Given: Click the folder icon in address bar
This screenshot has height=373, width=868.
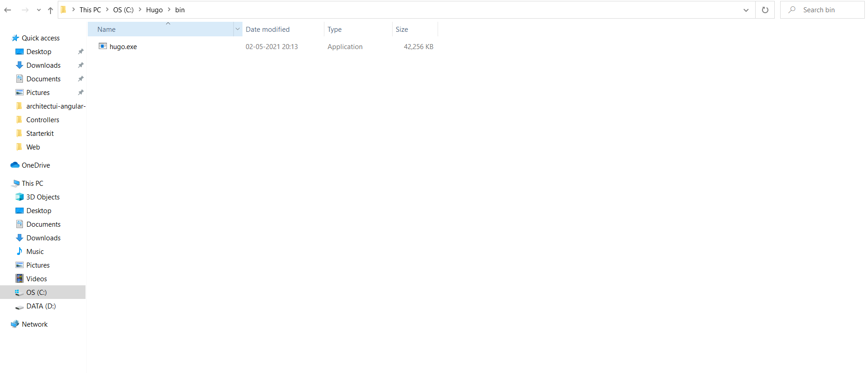Looking at the screenshot, I should pos(64,10).
